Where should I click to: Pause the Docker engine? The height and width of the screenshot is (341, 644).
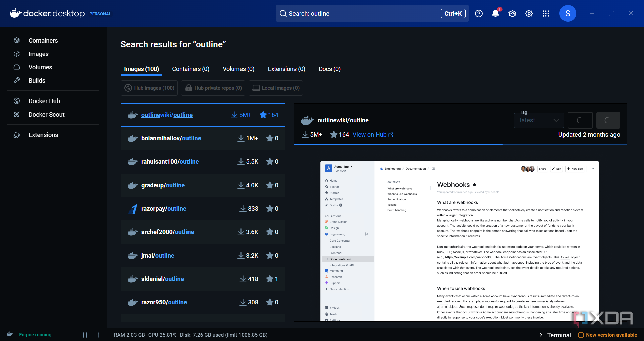coord(85,335)
